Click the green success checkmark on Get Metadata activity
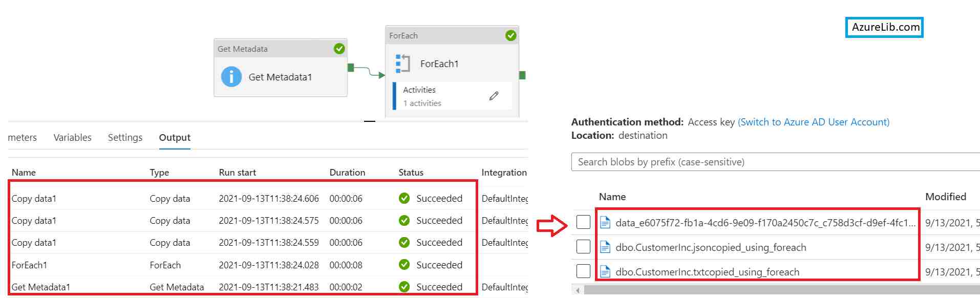 point(339,49)
